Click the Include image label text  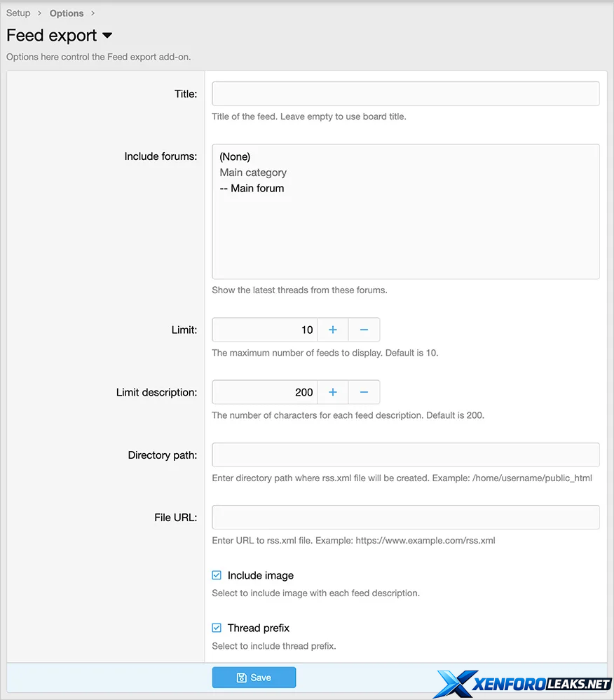click(260, 575)
